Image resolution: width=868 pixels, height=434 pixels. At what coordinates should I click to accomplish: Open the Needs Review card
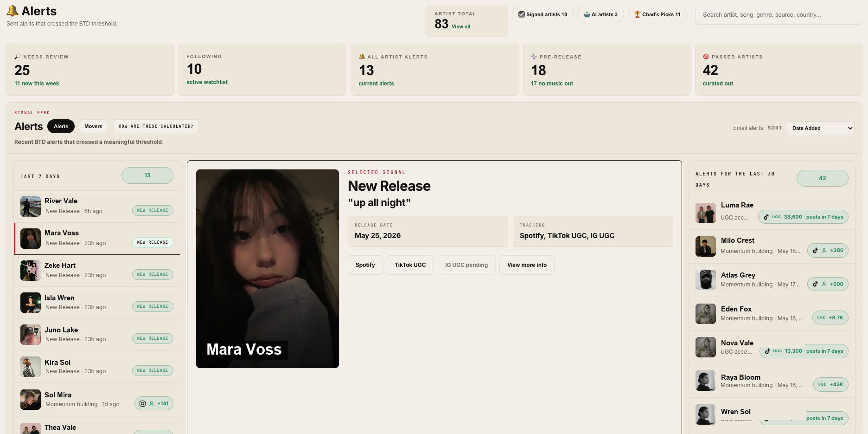click(x=90, y=70)
